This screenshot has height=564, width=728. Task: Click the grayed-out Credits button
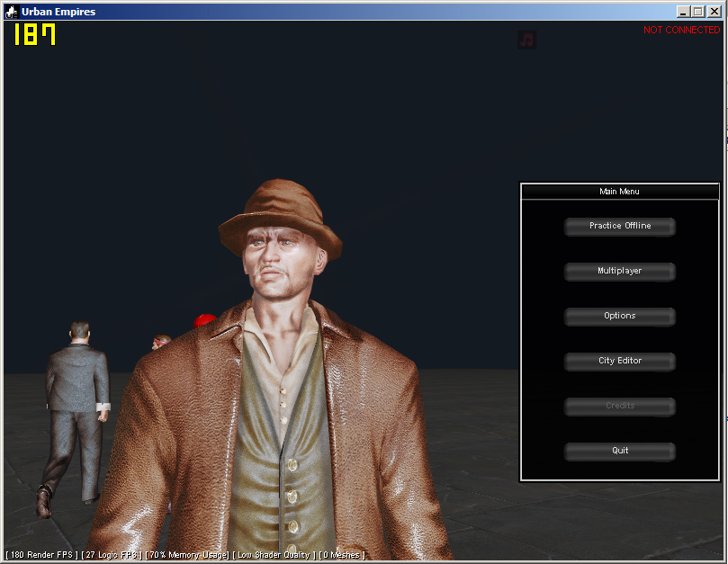coord(619,407)
